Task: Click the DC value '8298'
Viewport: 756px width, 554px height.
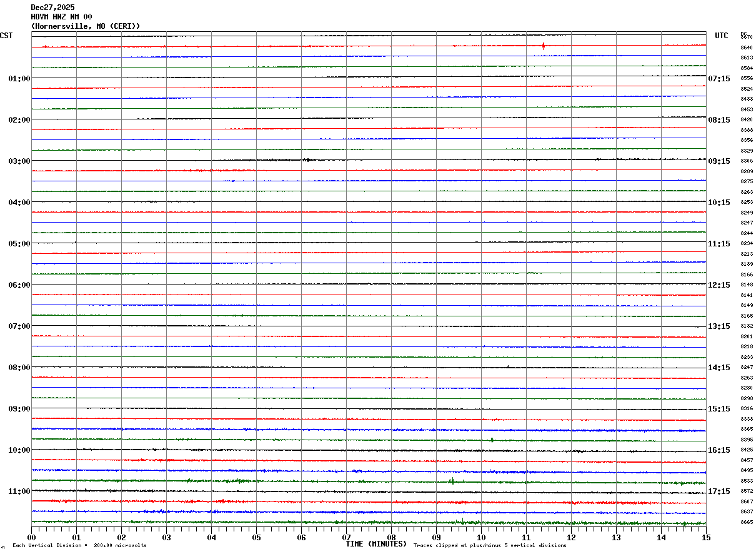Action: [x=747, y=398]
